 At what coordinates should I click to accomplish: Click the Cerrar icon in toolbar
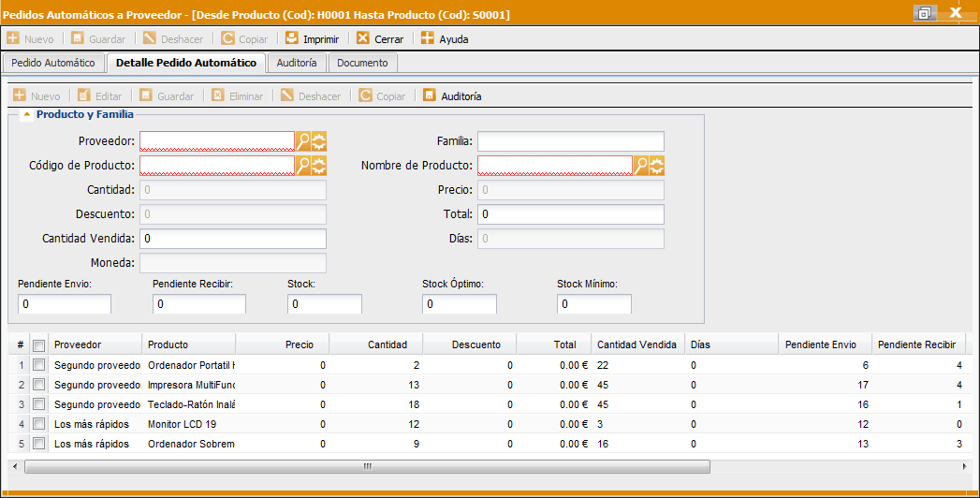pos(363,38)
